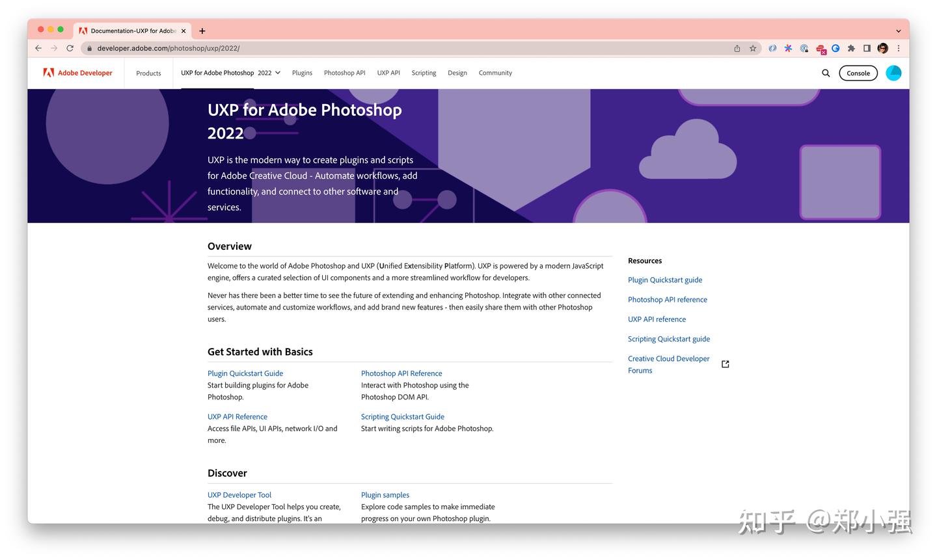The height and width of the screenshot is (560, 937).
Task: Open the Photoshop API reference resource link
Action: tap(668, 299)
